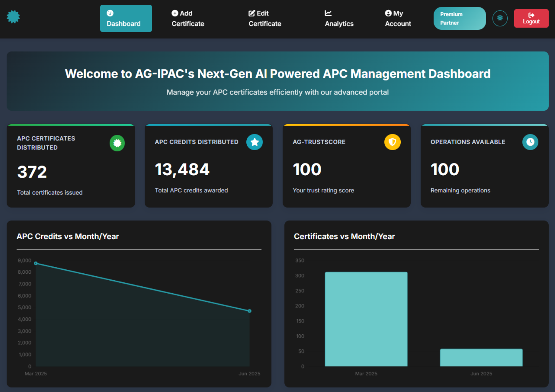Click the shield icon on AG-TrustScore card
Image resolution: width=555 pixels, height=392 pixels.
(x=392, y=142)
